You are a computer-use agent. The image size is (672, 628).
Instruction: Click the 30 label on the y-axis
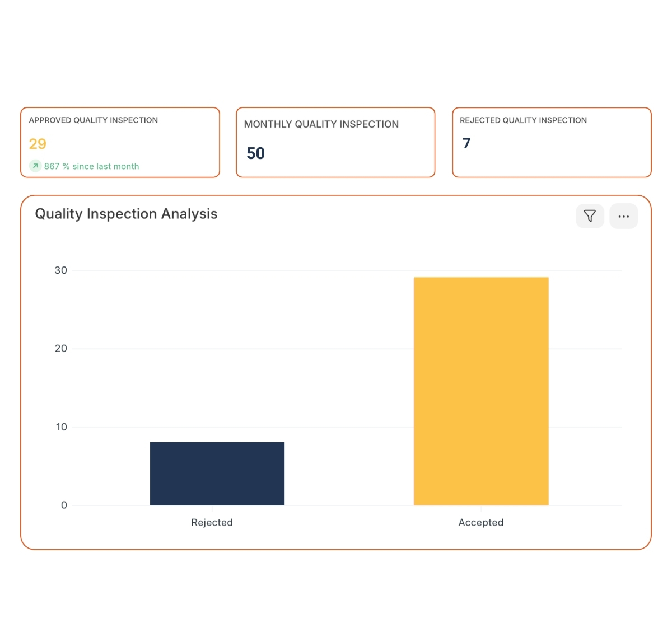(x=60, y=270)
